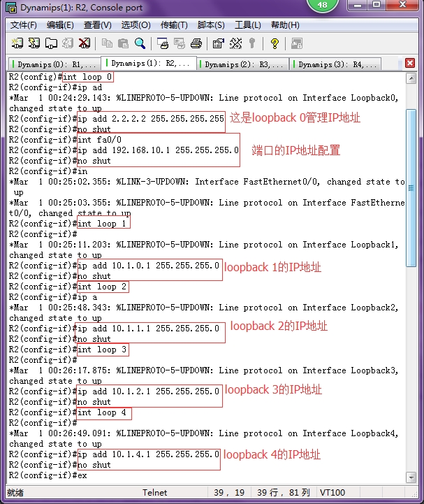The height and width of the screenshot is (504, 424).
Task: Click the title bar application icon
Action: pyautogui.click(x=11, y=8)
